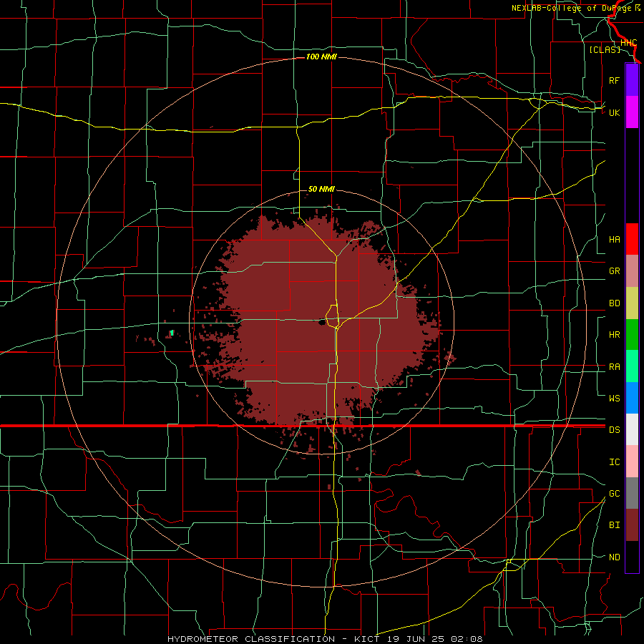Click the BI legend label
This screenshot has height=644, width=644.
click(x=614, y=525)
